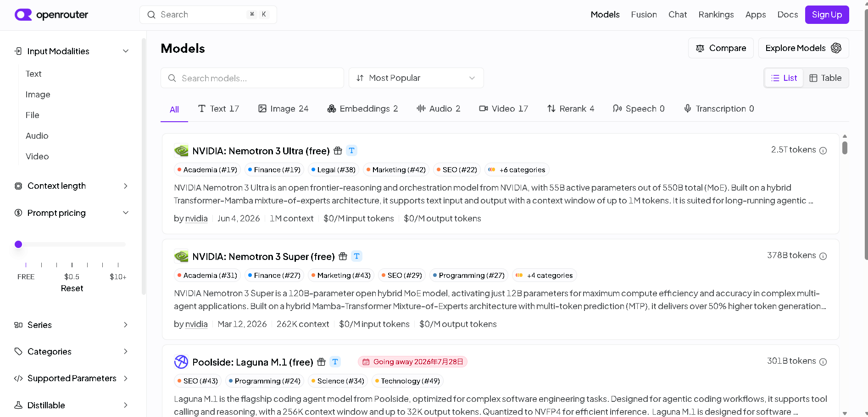Reset the prompt pricing filter

[72, 288]
